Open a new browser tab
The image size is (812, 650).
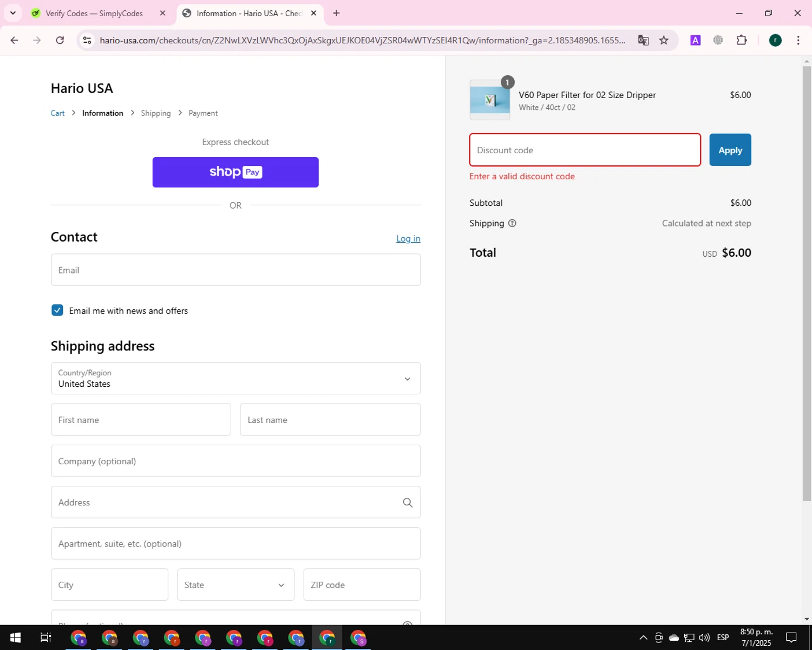[336, 13]
